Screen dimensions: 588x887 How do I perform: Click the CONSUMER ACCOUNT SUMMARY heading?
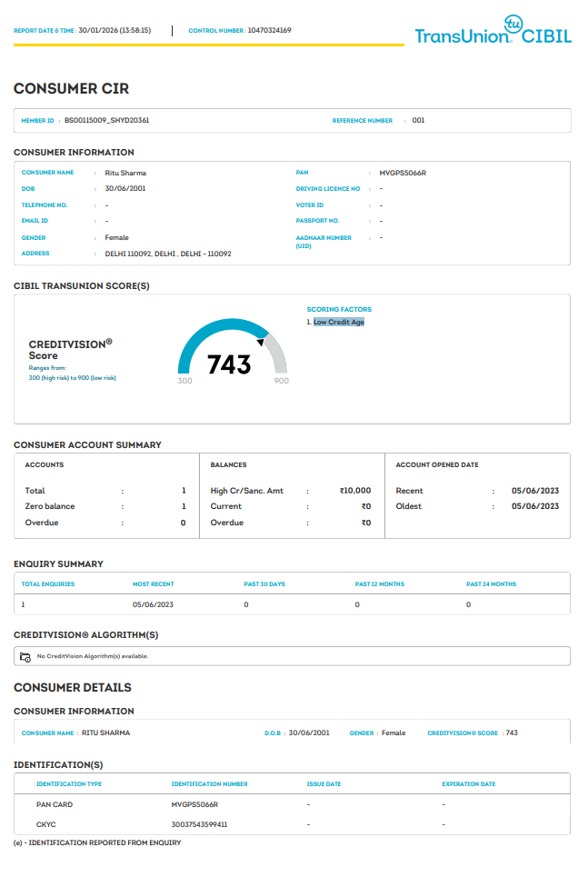point(88,445)
